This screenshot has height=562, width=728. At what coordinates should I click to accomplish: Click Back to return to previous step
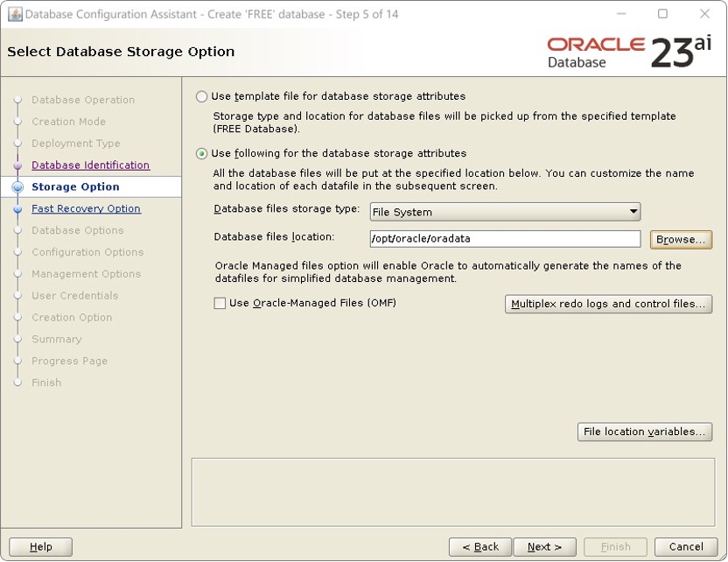(479, 546)
